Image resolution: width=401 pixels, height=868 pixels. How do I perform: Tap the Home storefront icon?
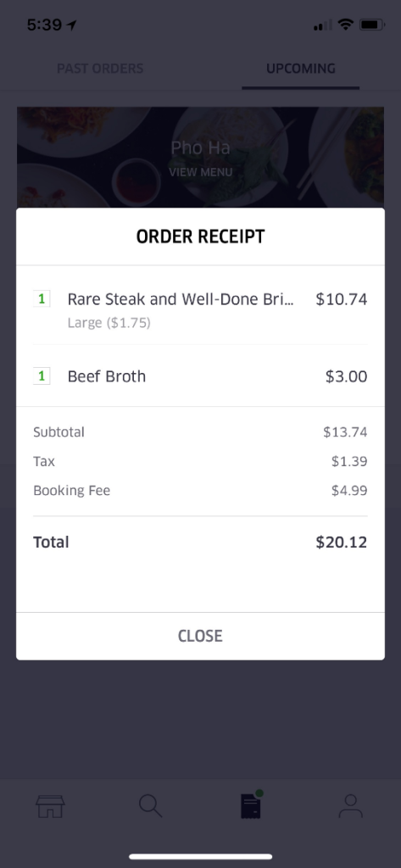50,807
